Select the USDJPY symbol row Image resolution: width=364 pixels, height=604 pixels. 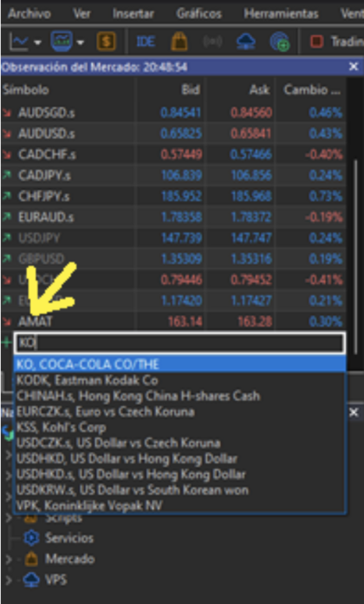tap(173, 238)
